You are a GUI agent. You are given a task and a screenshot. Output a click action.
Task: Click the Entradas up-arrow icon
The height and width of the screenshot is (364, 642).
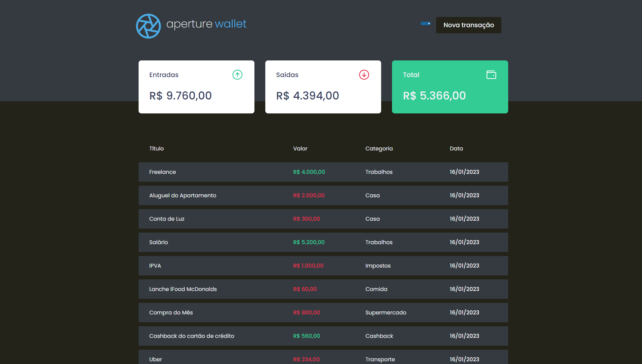[237, 75]
